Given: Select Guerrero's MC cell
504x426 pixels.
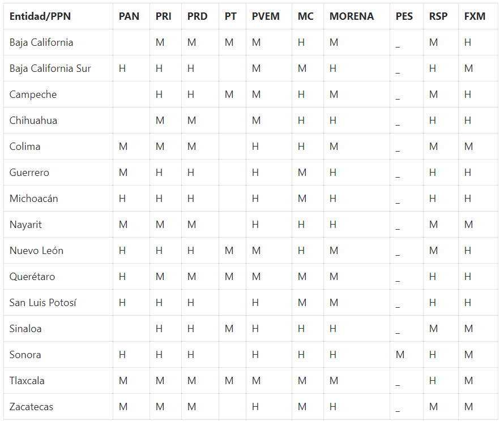Looking at the screenshot, I should 302,173.
